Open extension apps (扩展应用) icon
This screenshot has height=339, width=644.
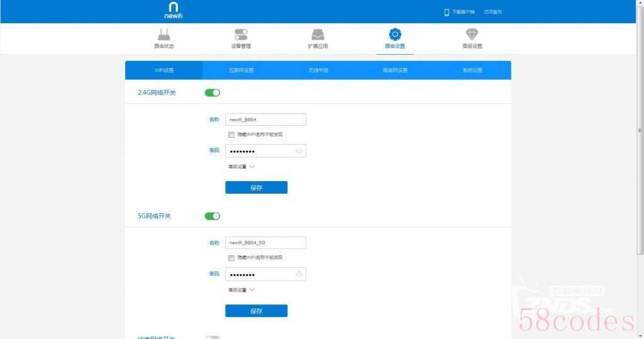(x=318, y=35)
